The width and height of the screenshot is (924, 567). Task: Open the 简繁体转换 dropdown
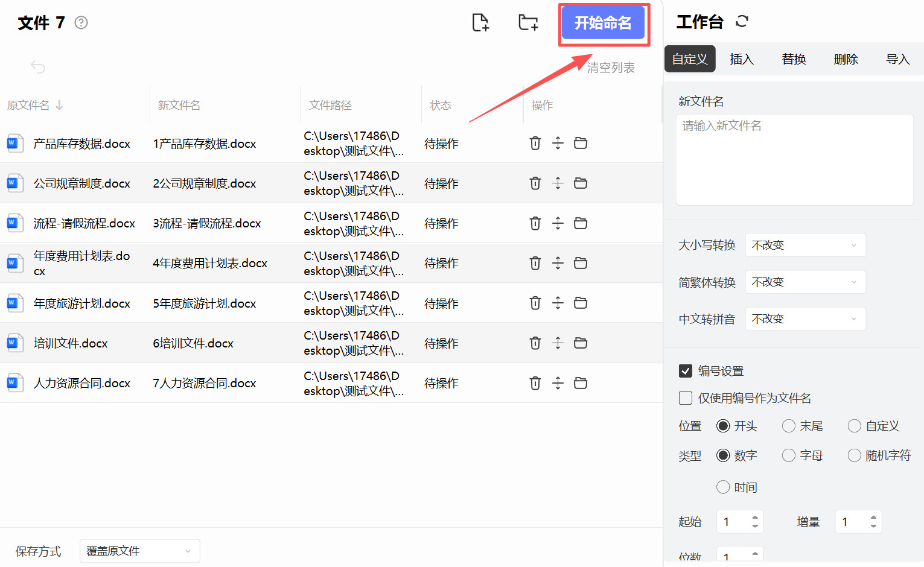coord(806,282)
